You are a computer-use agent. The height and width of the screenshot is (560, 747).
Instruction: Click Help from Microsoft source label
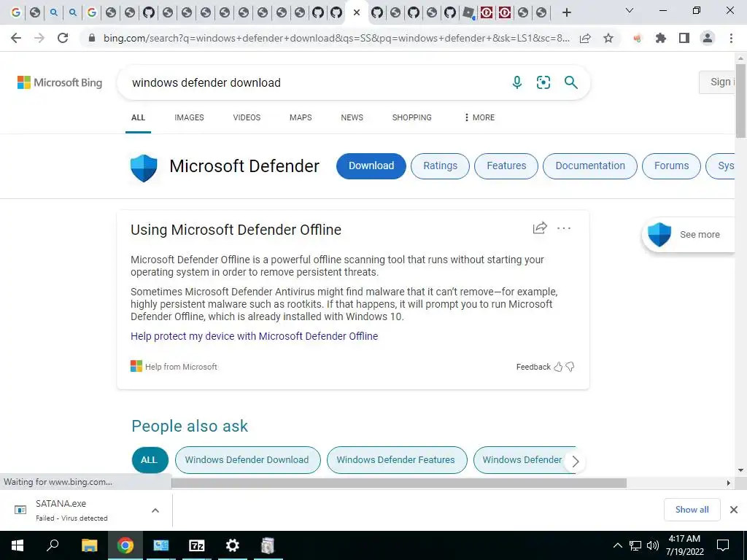coord(181,367)
